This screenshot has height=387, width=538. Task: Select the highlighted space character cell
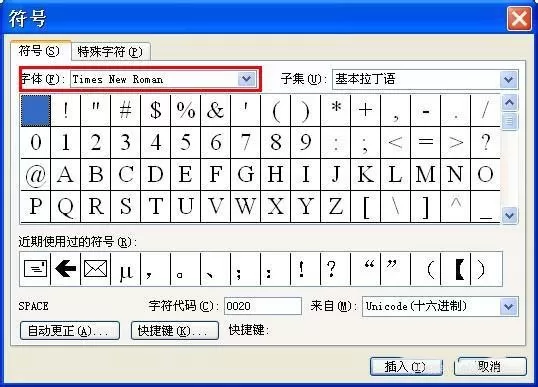[36, 111]
